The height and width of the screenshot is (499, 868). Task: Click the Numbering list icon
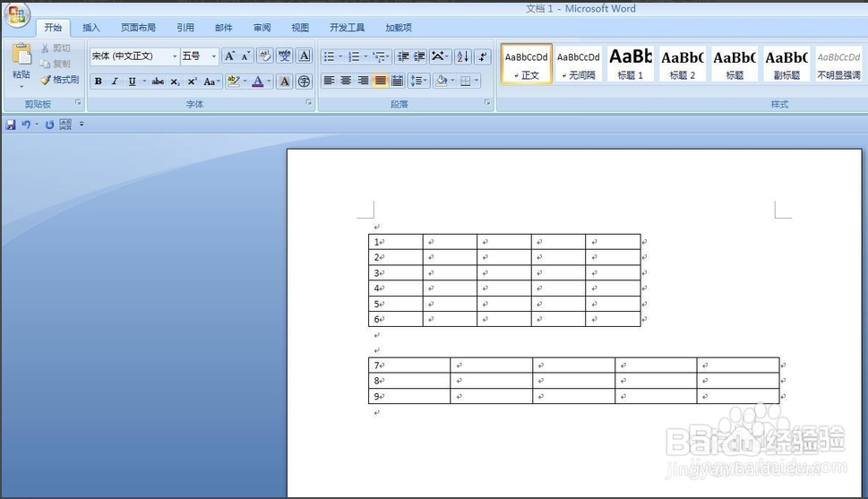point(355,56)
